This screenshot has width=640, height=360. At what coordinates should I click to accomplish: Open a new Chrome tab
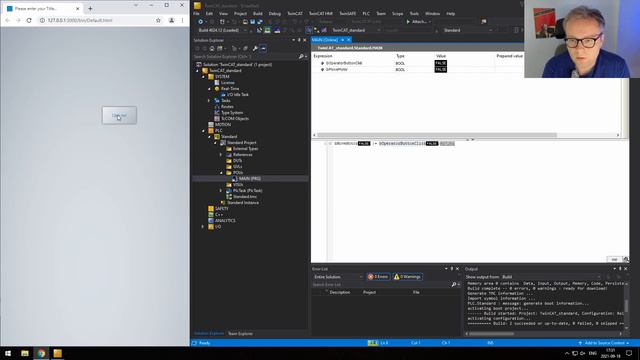[x=90, y=8]
